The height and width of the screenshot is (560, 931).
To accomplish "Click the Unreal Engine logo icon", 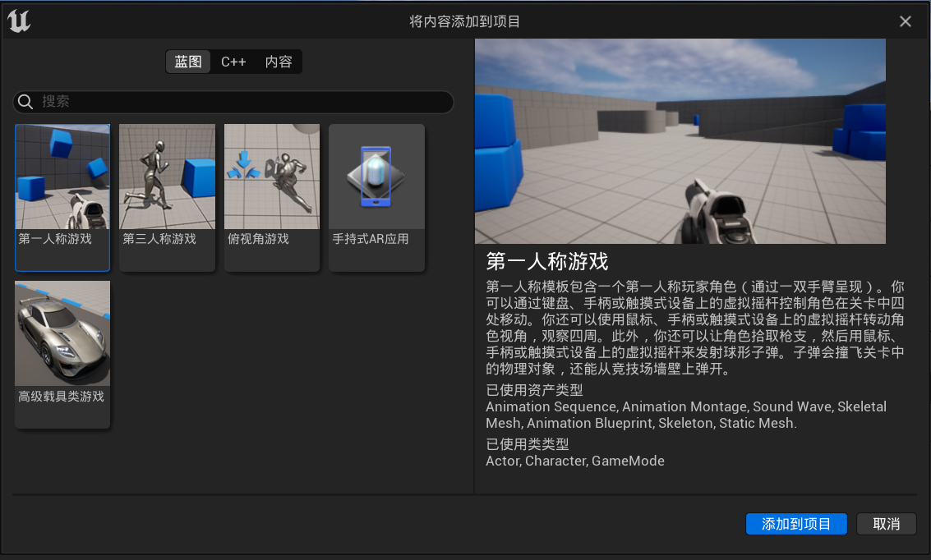I will point(18,21).
